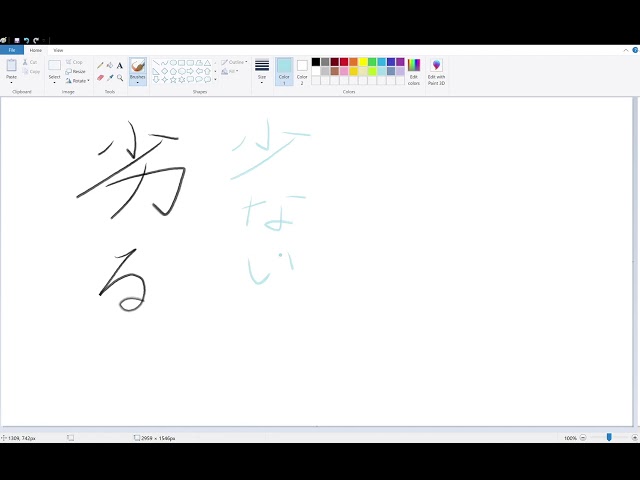Image resolution: width=640 pixels, height=480 pixels.
Task: Choose the Right triangle shape
Action: pos(156,71)
